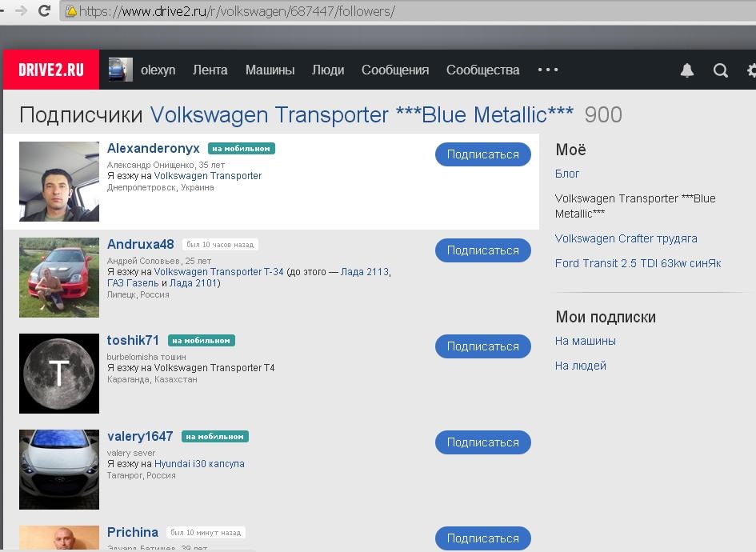756x552 pixels.
Task: Subscribe to Alexanderonyx
Action: pos(482,154)
